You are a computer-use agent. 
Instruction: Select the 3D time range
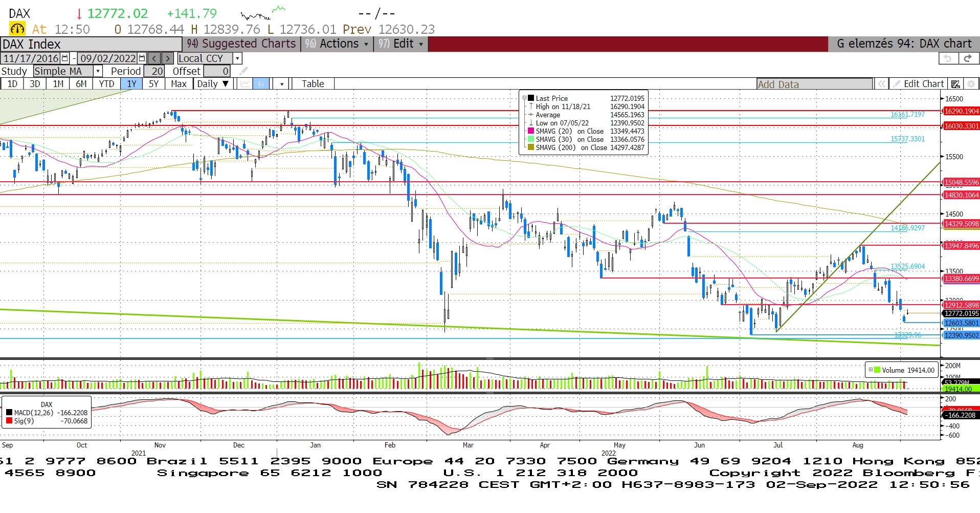[35, 84]
